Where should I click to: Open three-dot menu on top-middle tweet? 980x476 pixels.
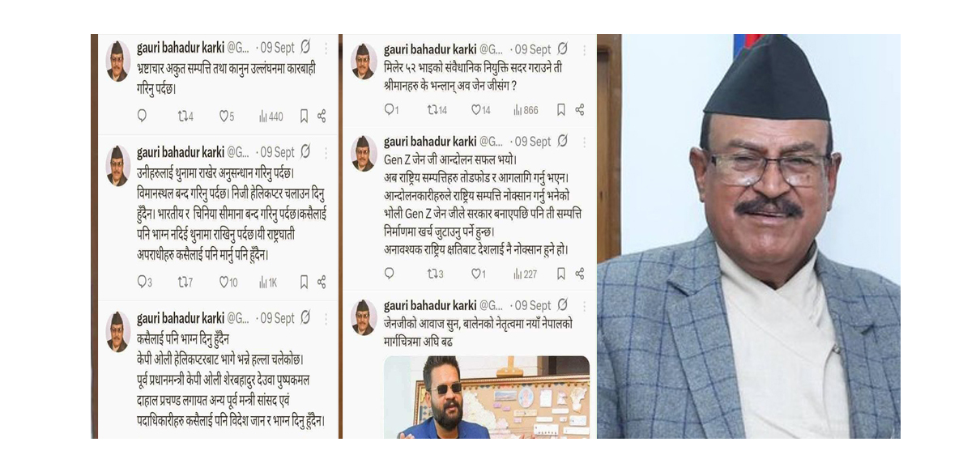coord(584,49)
